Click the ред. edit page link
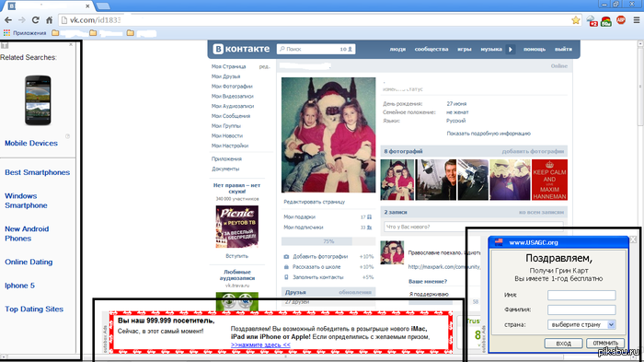The width and height of the screenshot is (644, 362). point(265,66)
